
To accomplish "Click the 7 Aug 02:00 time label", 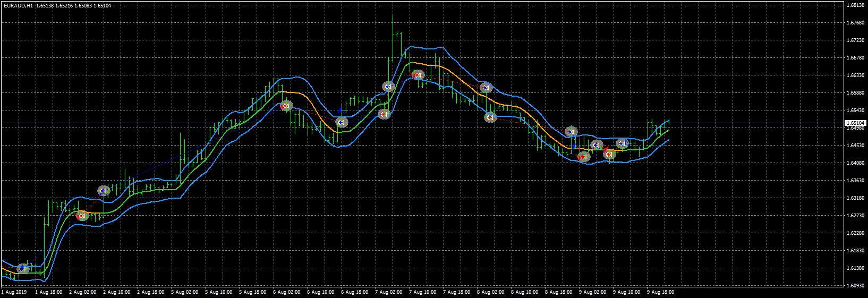I will point(388,292).
